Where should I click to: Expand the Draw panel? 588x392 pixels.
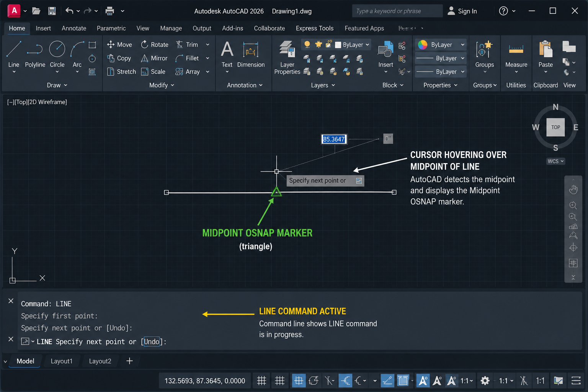coord(57,85)
